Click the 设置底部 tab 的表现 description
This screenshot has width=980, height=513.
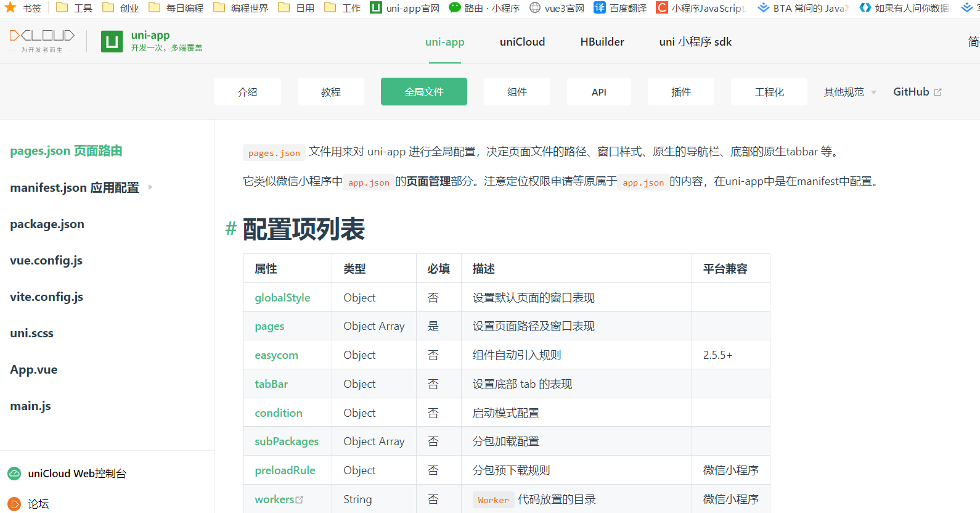click(x=522, y=384)
